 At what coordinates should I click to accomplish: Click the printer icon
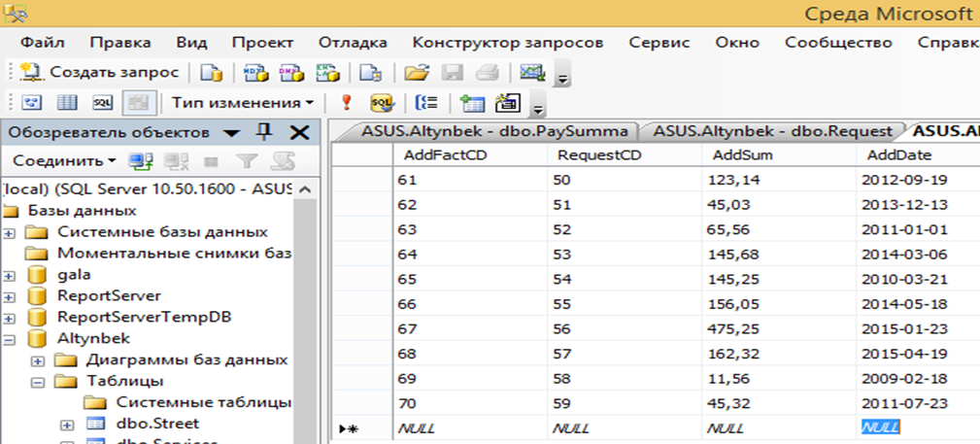[487, 73]
